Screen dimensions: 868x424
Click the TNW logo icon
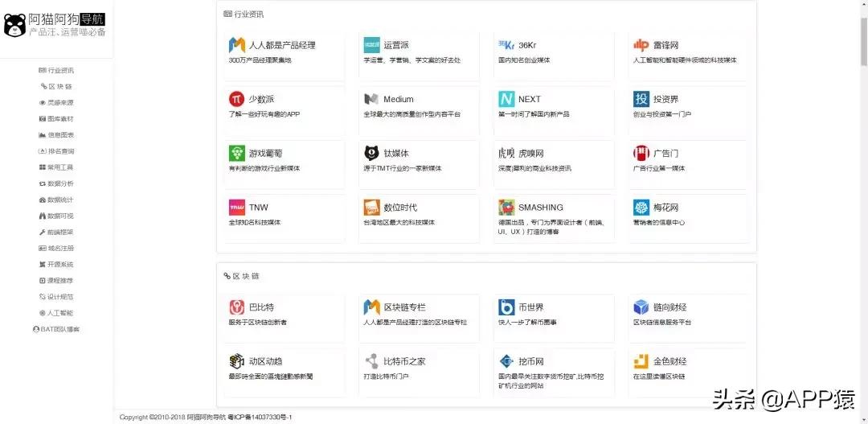pos(237,208)
